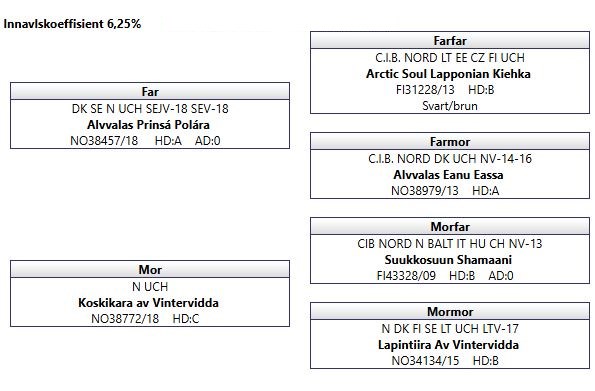
Task: Select the Koskikara av Vintervidda name
Action: [x=148, y=303]
